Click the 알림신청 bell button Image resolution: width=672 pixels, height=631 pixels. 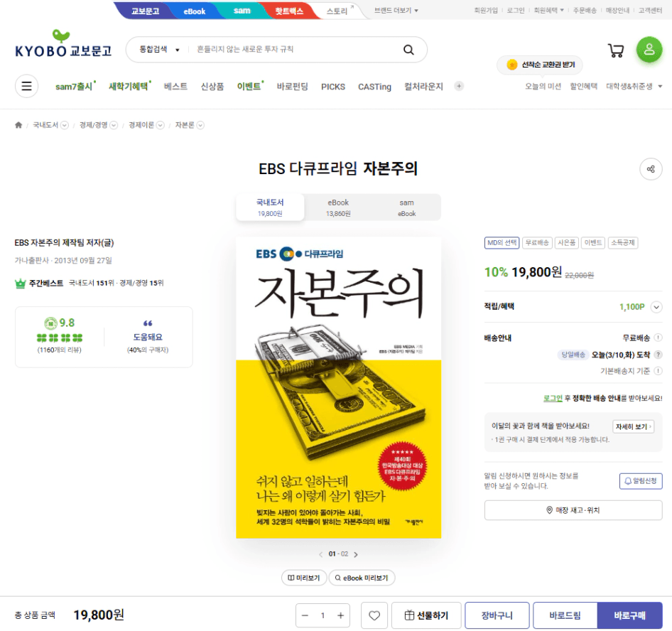[641, 481]
